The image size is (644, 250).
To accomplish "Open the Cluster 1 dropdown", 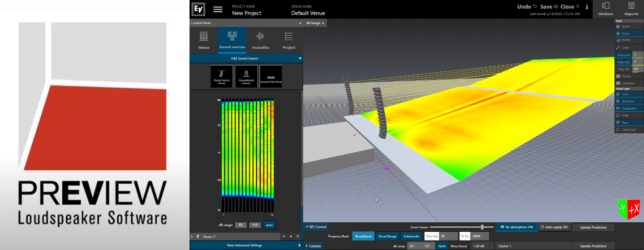I will point(533,246).
